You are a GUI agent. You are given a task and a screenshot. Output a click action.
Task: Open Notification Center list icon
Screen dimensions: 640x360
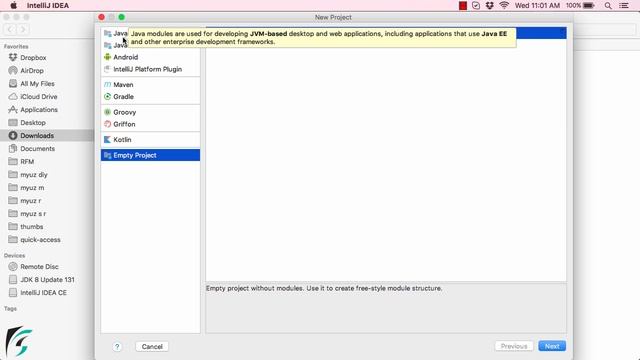tap(624, 6)
